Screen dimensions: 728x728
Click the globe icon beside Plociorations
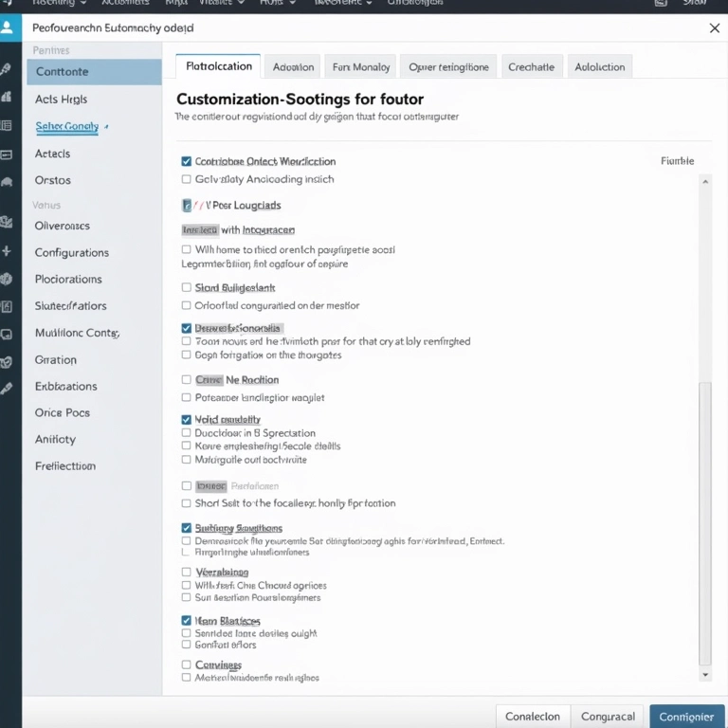pos(6,279)
